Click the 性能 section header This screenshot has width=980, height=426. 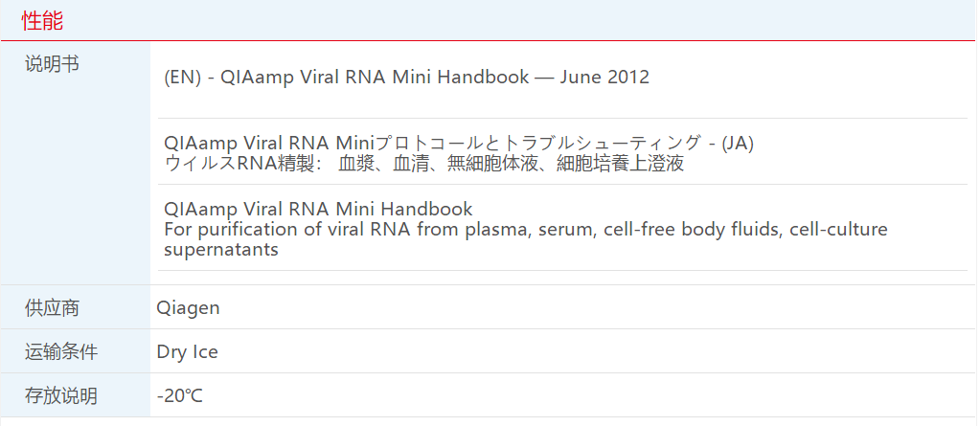tap(42, 20)
